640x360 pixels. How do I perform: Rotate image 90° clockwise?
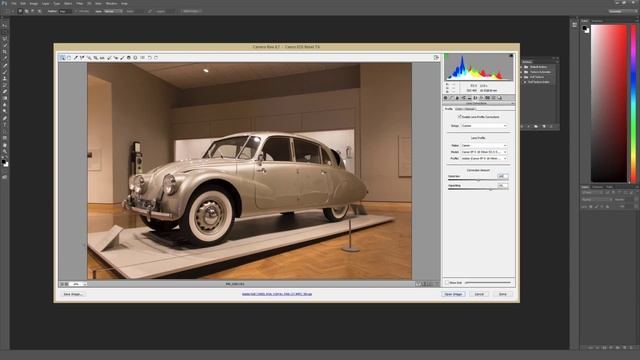point(156,58)
